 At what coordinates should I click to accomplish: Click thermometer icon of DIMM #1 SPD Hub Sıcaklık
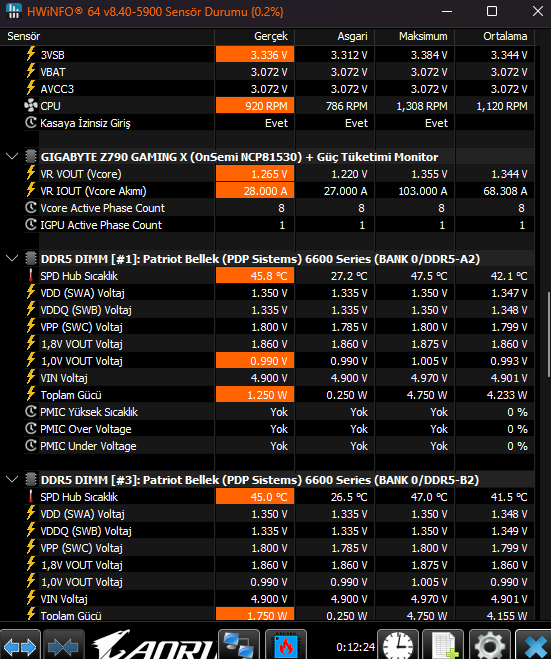[31, 276]
